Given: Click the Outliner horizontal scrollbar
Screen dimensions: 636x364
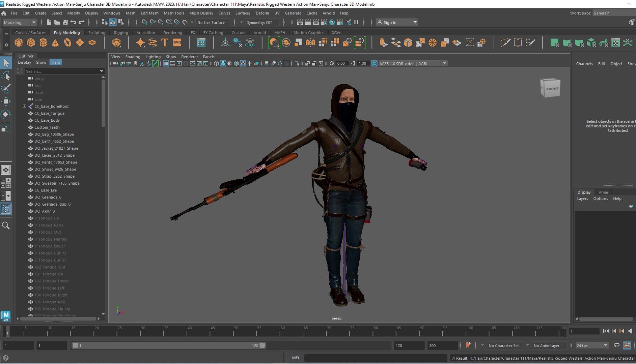Looking at the screenshot, I should 58,318.
